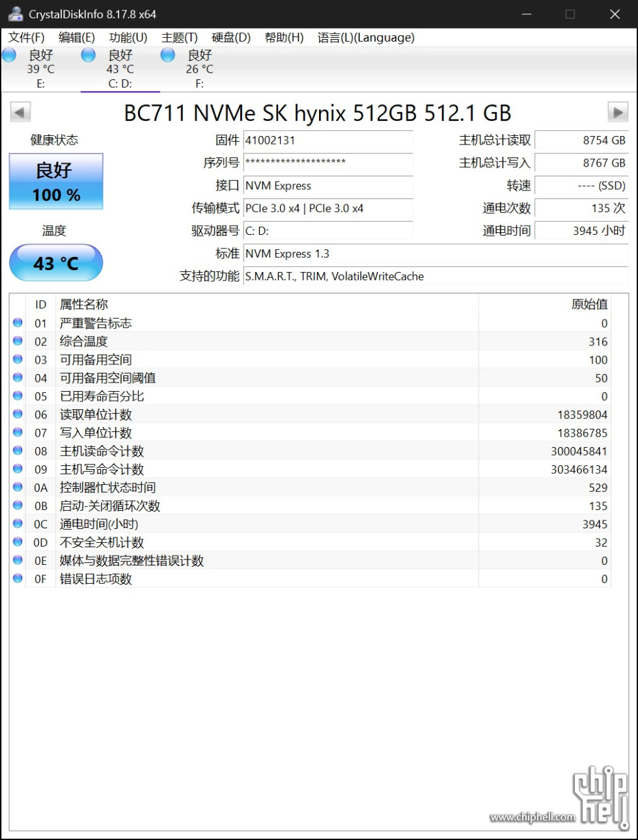The height and width of the screenshot is (840, 638).
Task: Open the 功能(U) menu
Action: 128,38
